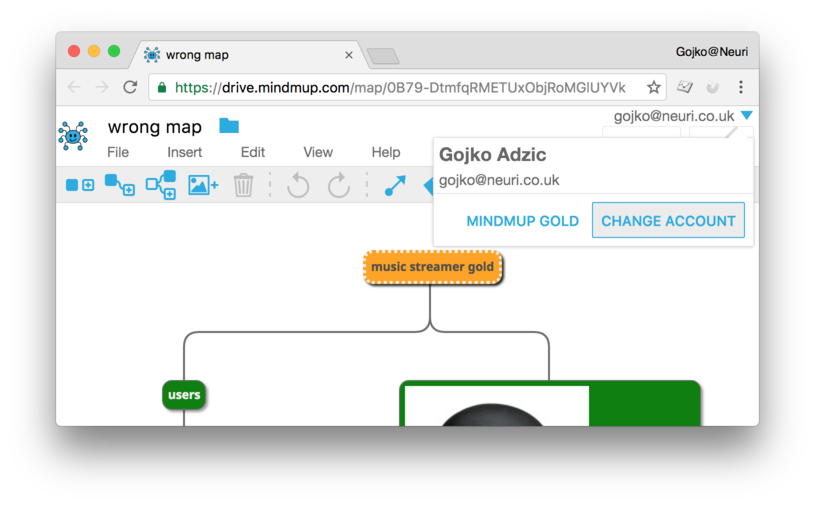This screenshot has height=506, width=815.
Task: Click the gojko@neuri.co.uk email in the popup
Action: coord(499,180)
